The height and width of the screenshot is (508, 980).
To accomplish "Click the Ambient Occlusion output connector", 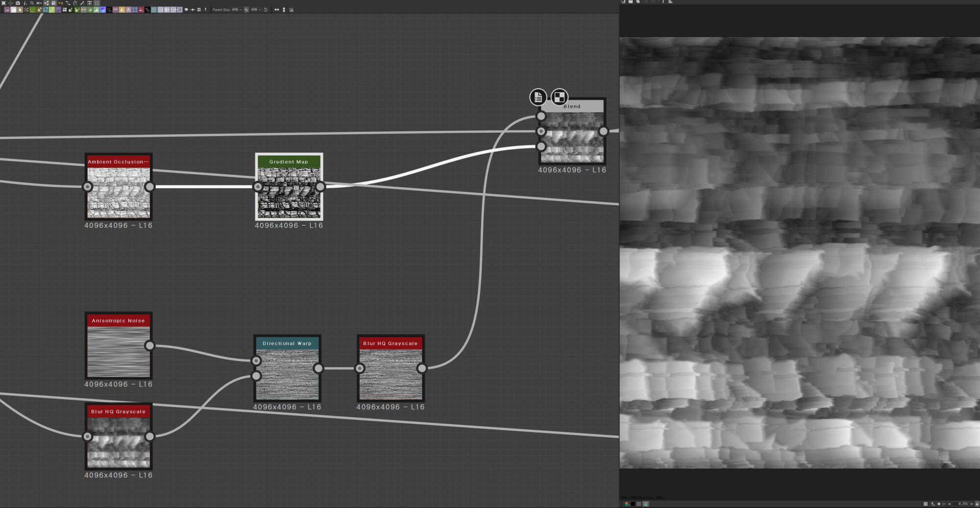I will coord(149,186).
